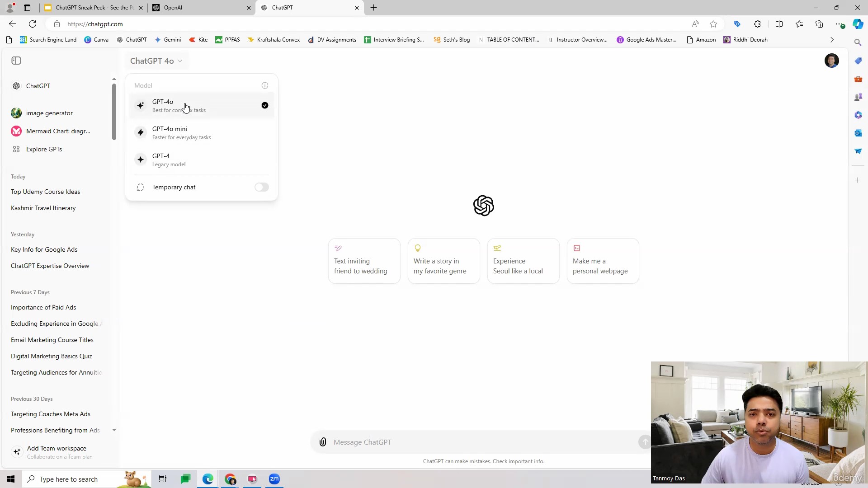The width and height of the screenshot is (868, 488).
Task: Add a sidebar app with plus icon
Action: [x=858, y=180]
